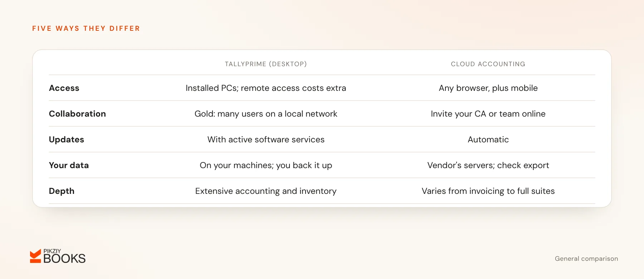Click 'Varies from invoicing to full suites'
Image resolution: width=644 pixels, height=279 pixels.
488,191
